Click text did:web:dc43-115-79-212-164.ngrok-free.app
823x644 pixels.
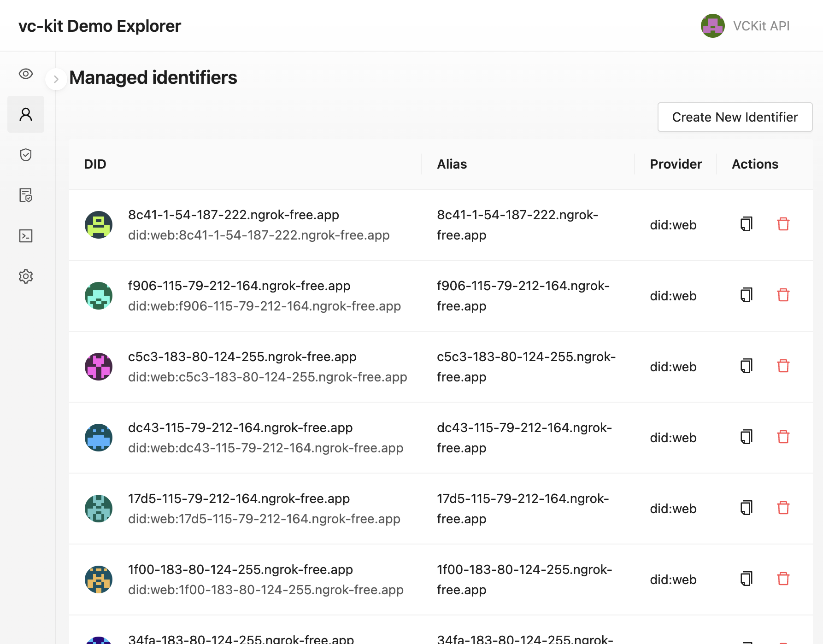pos(266,448)
